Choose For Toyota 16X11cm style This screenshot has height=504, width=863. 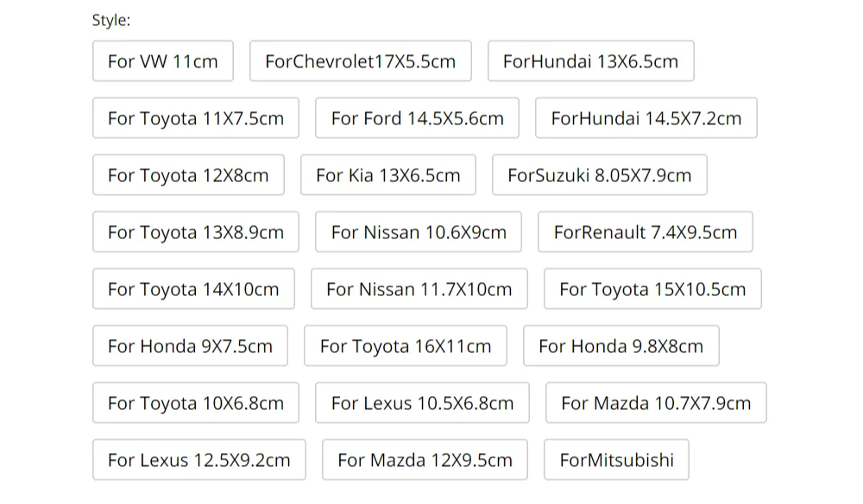[x=406, y=346]
